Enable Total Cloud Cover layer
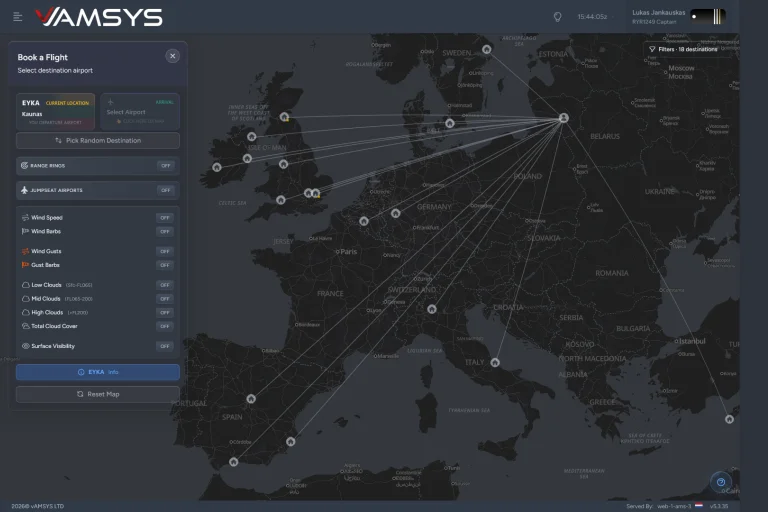Screen dimensions: 768x512 click(x=165, y=326)
